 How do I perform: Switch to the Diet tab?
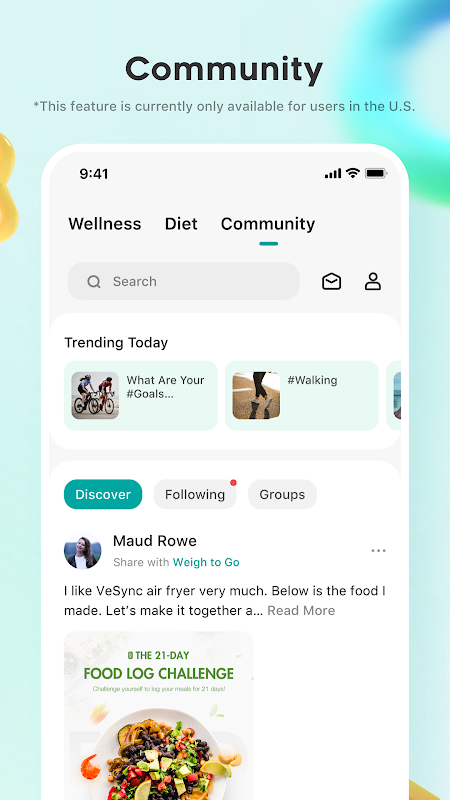(x=181, y=223)
